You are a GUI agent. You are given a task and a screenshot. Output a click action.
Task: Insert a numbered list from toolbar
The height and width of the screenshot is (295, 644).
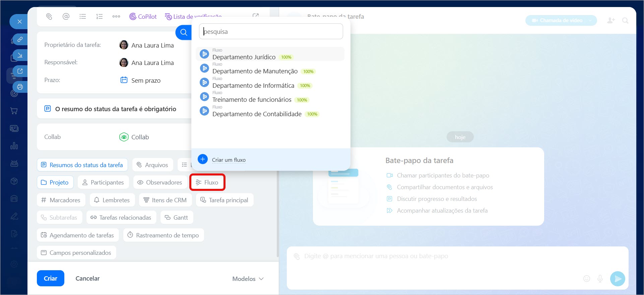tap(99, 16)
